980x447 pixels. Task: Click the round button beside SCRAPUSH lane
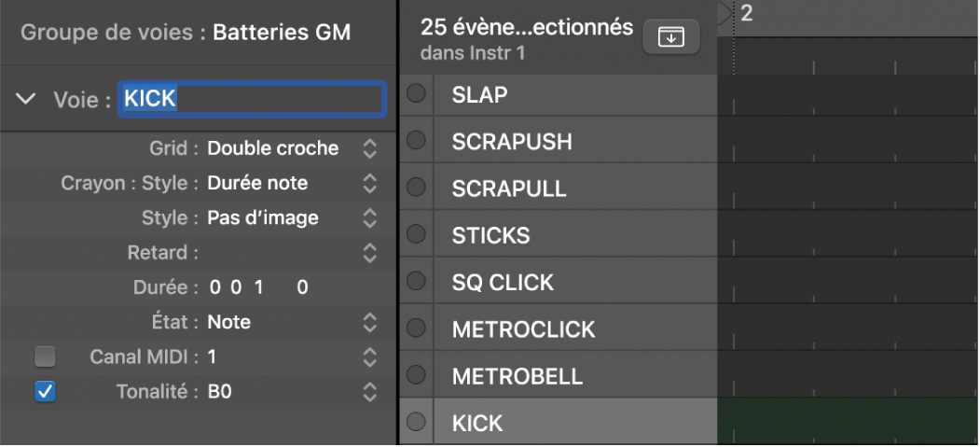[417, 140]
